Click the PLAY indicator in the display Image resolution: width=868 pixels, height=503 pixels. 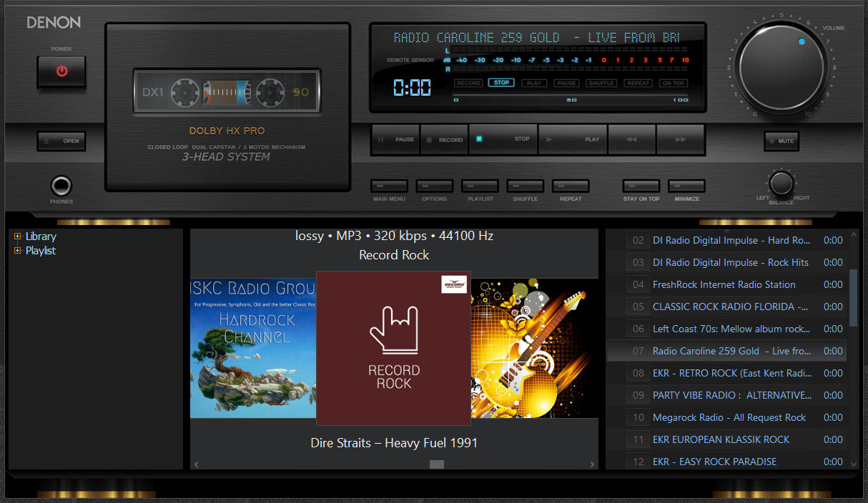533,83
